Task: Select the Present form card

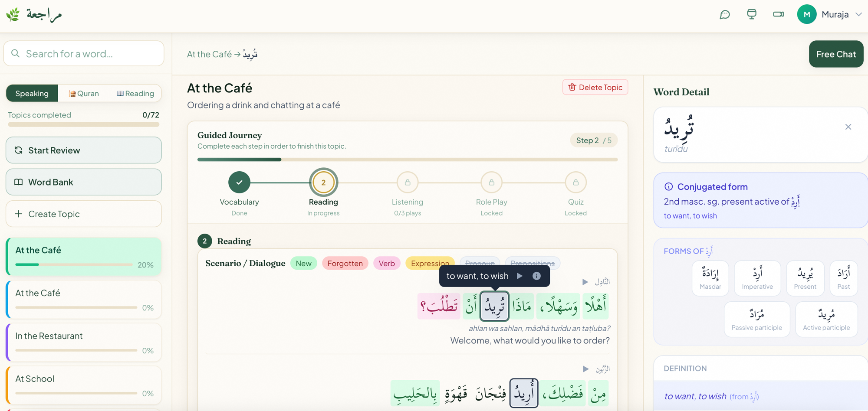Action: coord(805,278)
